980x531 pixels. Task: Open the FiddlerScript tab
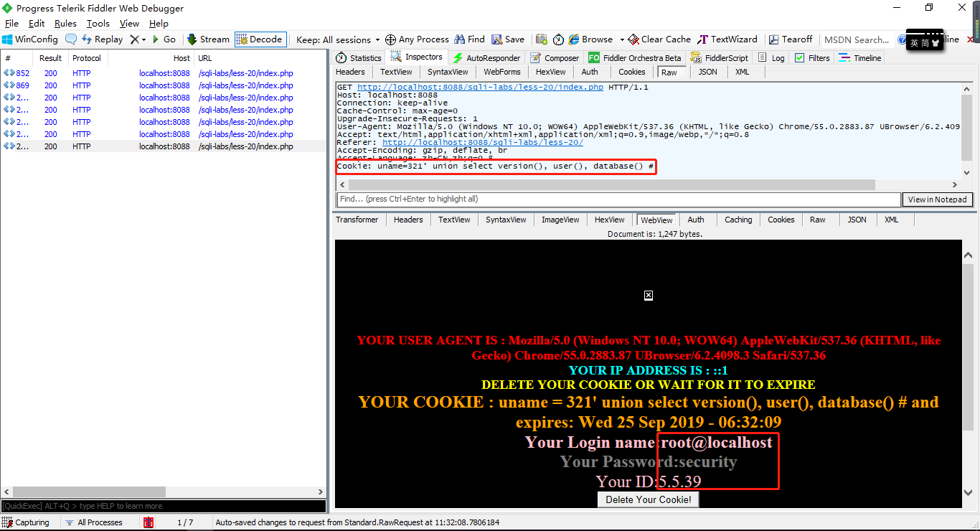click(x=720, y=57)
